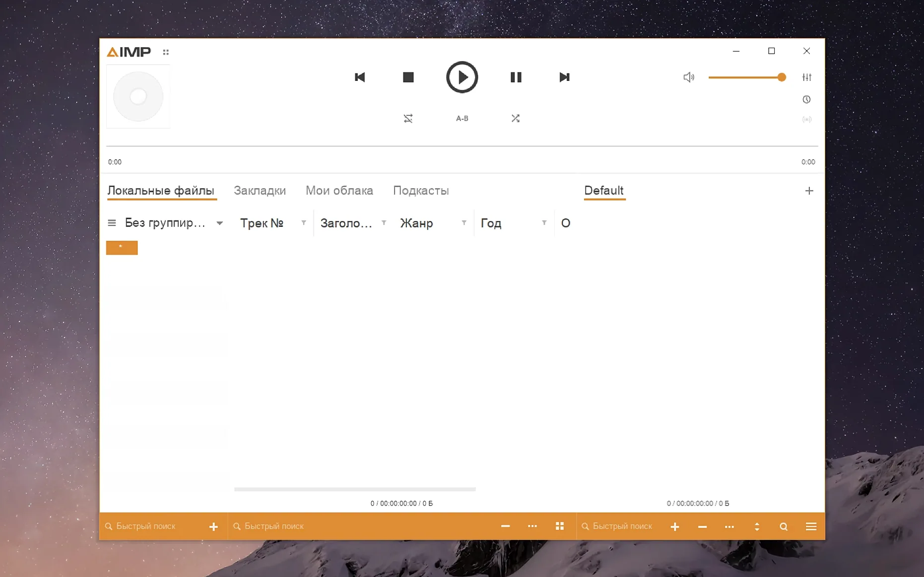Remove selected library files with minus
The image size is (924, 577).
click(x=505, y=526)
